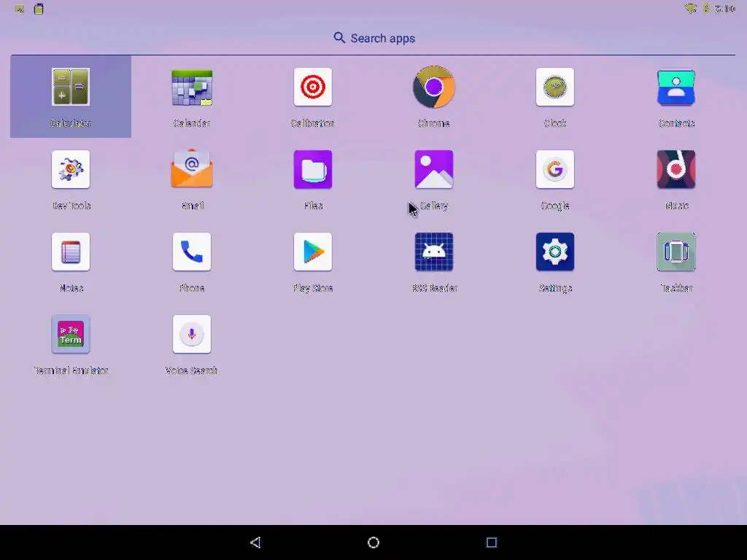747x560 pixels.
Task: Click the search magnifier icon
Action: (339, 38)
